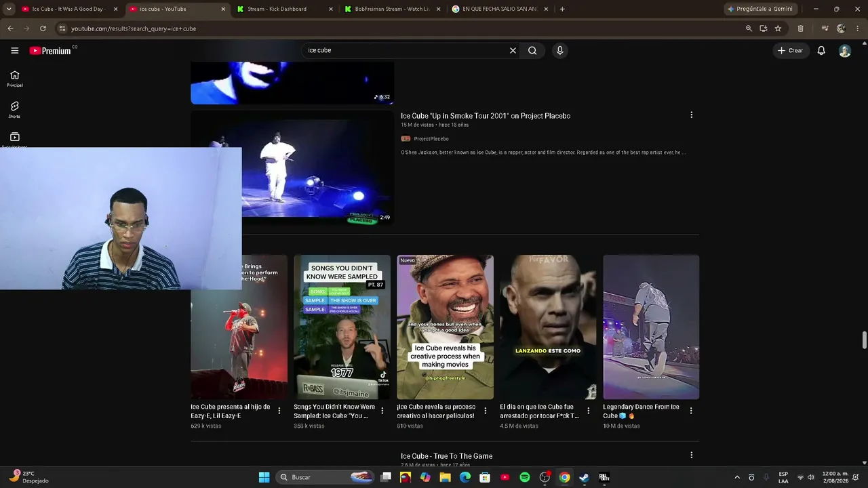Click the Crear button
This screenshot has width=868, height=488.
point(790,50)
